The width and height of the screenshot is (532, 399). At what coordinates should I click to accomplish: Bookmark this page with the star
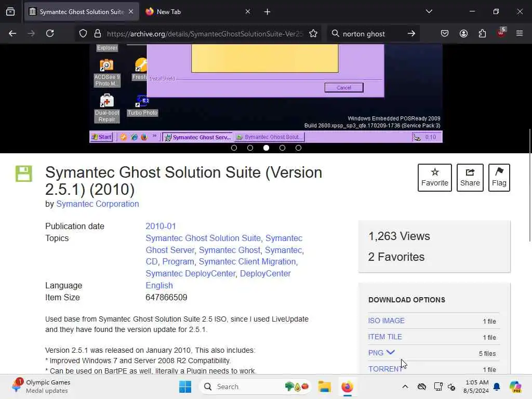pos(313,33)
